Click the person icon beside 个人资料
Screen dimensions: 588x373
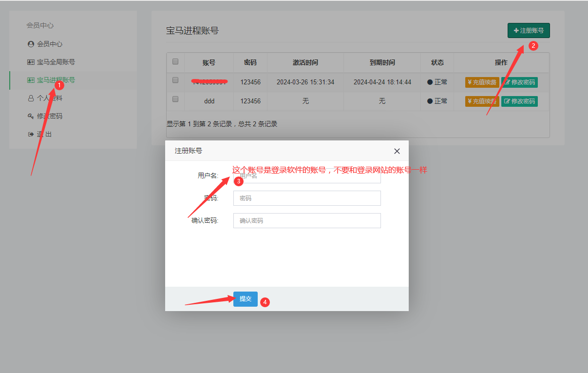[31, 98]
